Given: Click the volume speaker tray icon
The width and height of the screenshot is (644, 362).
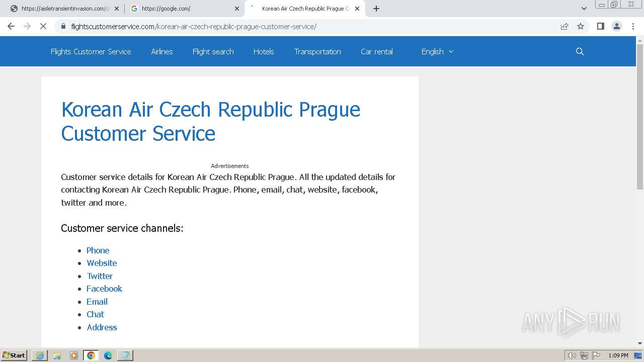Looking at the screenshot, I should point(572,355).
